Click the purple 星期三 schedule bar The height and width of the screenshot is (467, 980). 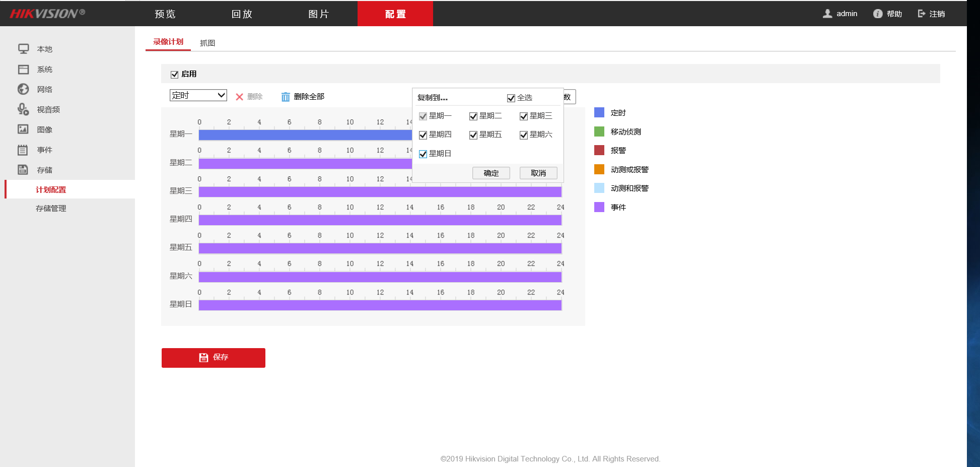(x=380, y=192)
